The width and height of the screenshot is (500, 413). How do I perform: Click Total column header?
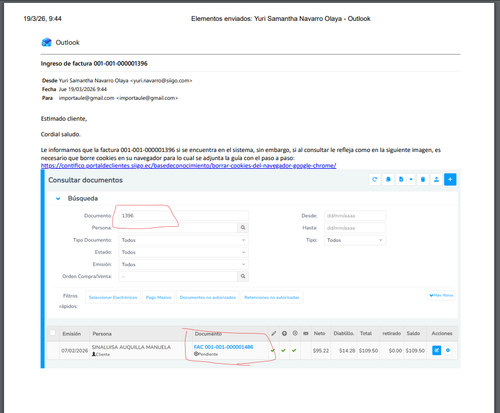click(366, 333)
